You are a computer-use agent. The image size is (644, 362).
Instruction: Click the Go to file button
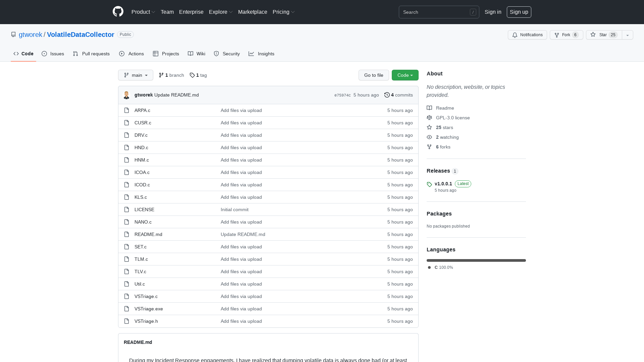click(x=374, y=75)
